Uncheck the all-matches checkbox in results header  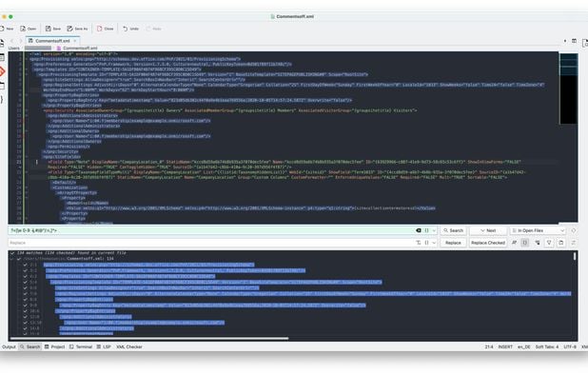click(12, 253)
